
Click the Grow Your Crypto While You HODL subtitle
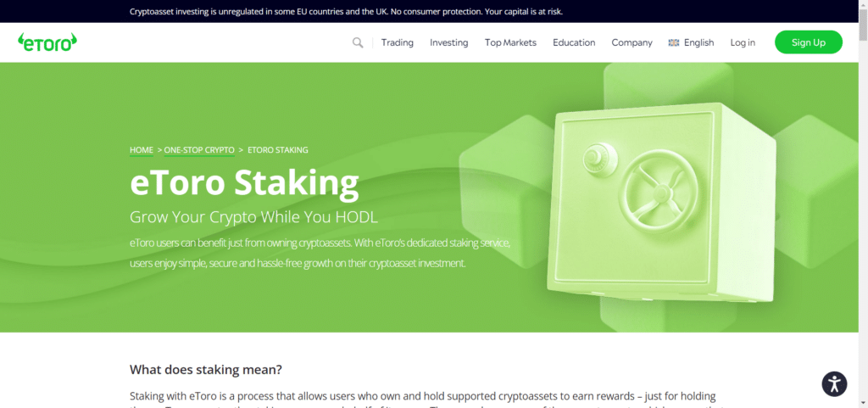coord(253,217)
